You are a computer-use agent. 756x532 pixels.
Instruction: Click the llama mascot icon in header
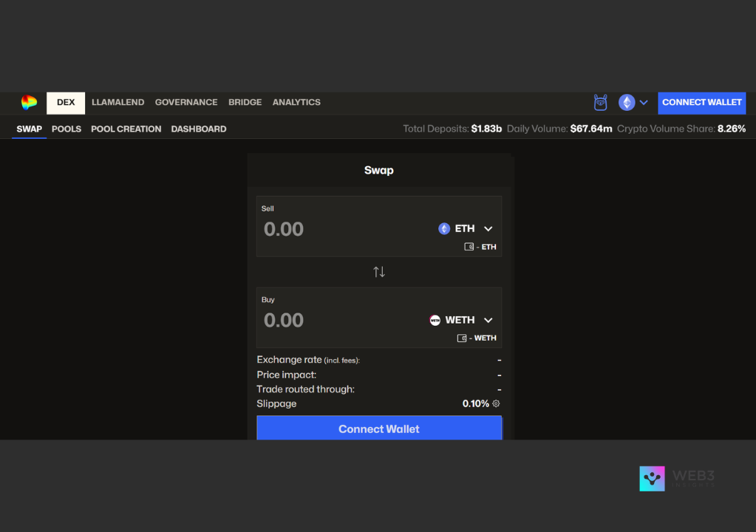(x=601, y=103)
